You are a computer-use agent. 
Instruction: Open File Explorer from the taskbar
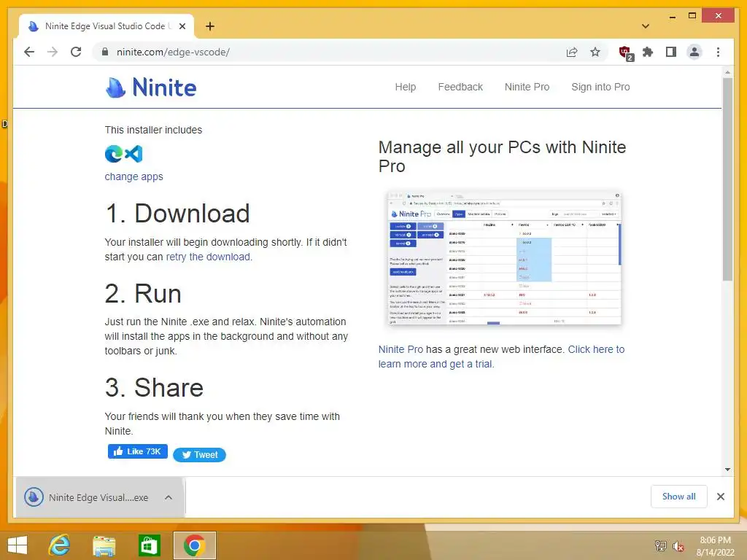(104, 545)
